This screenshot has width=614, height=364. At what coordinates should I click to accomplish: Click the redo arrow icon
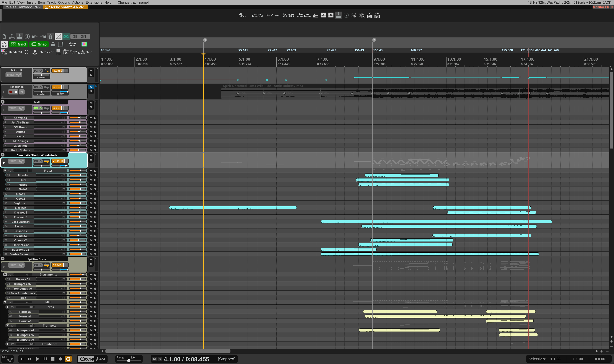pos(43,37)
